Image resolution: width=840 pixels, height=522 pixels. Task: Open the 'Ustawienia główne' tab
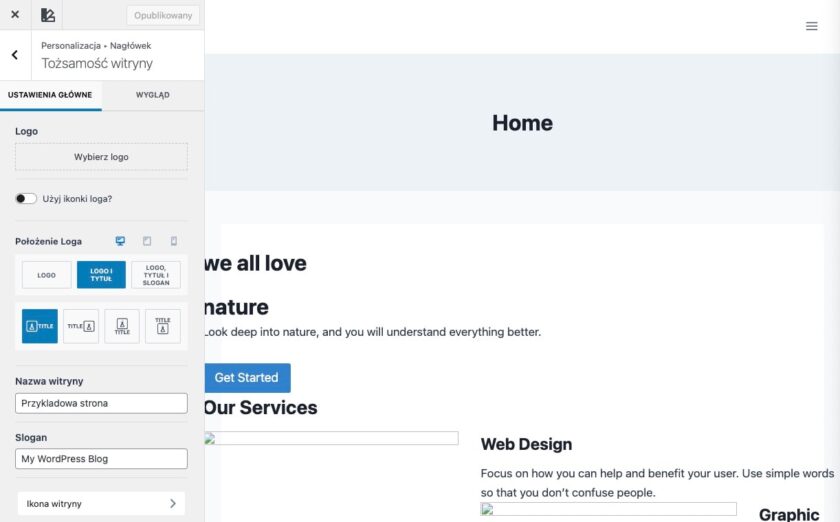click(50, 95)
